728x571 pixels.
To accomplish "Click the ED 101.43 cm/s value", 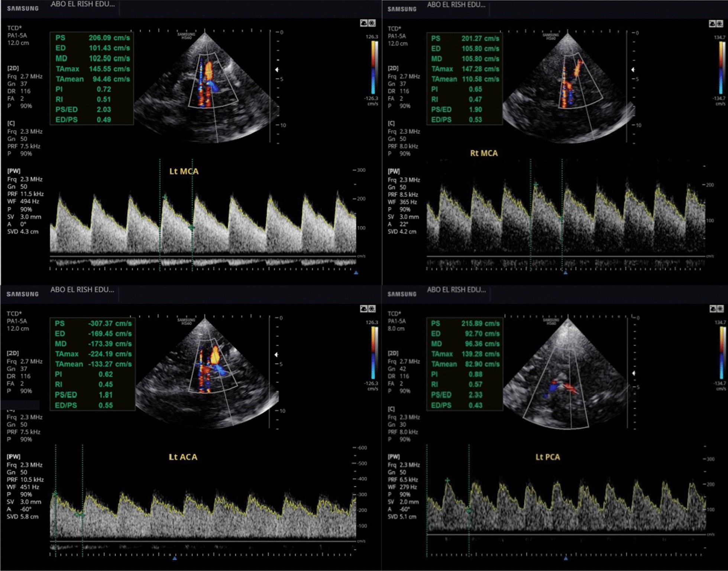I will coord(93,48).
